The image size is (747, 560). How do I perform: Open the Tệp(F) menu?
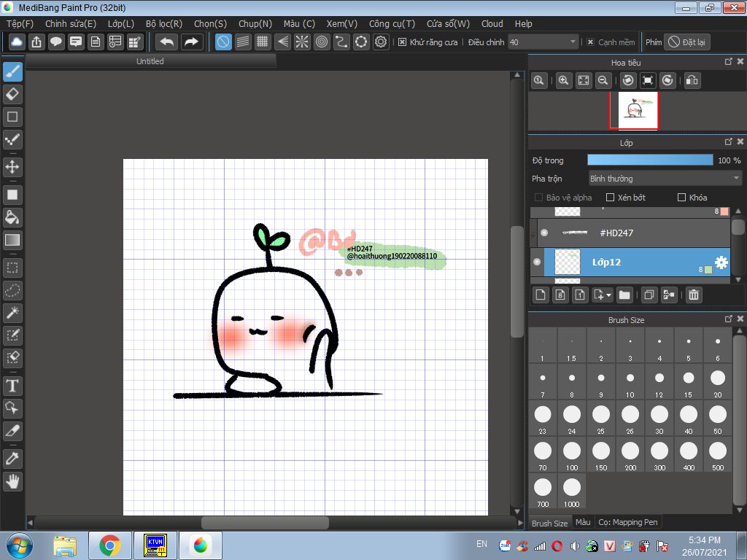point(20,24)
